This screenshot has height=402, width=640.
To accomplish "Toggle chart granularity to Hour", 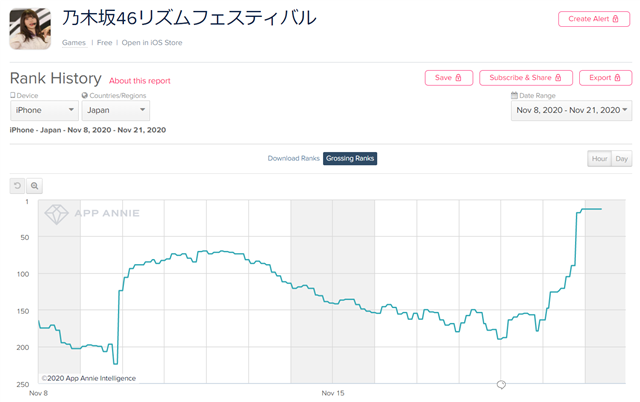I will 599,159.
